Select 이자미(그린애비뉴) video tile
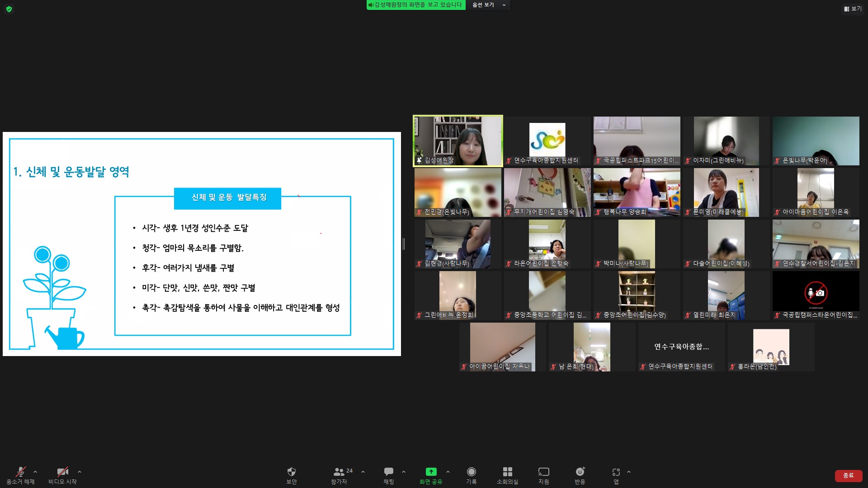 (726, 141)
